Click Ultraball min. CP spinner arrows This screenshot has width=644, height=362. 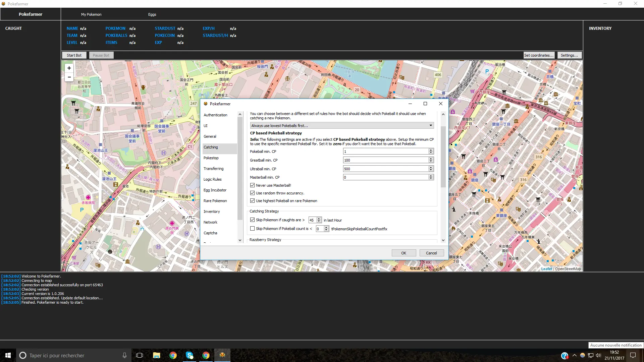coord(431,169)
